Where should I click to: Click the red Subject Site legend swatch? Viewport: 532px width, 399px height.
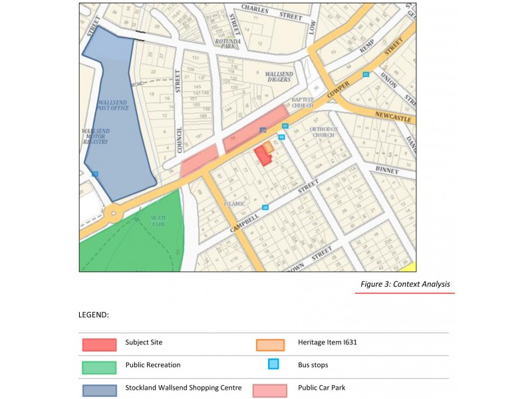click(99, 344)
